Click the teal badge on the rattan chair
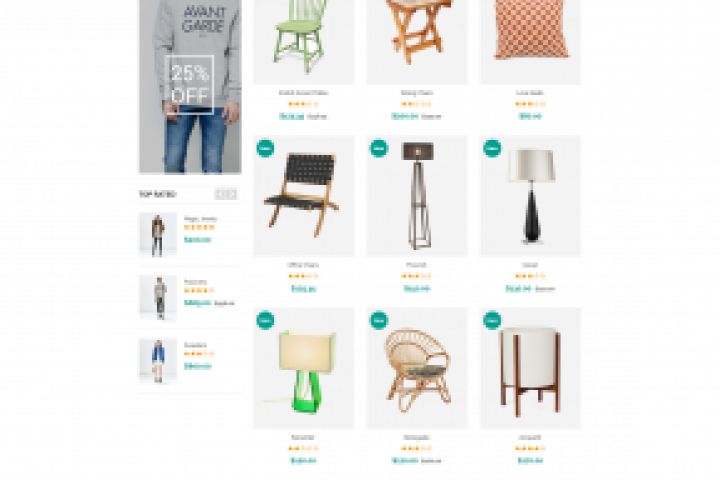The height and width of the screenshot is (480, 720). click(379, 320)
